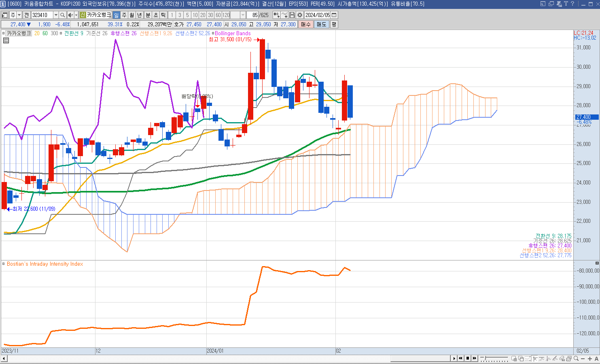The width and height of the screenshot is (600, 364).
Task: Click interval preset 1 button
Action: tap(172, 15)
